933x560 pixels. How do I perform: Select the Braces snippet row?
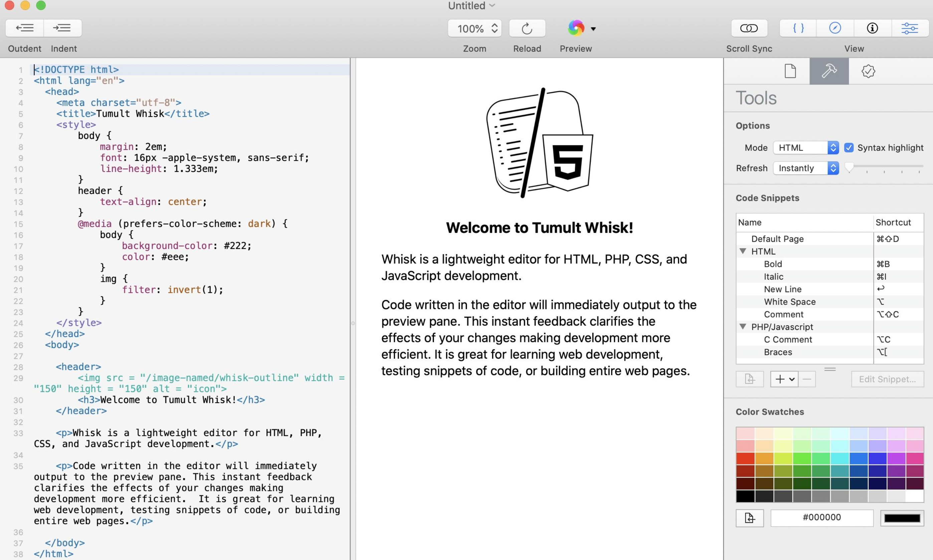[829, 352]
